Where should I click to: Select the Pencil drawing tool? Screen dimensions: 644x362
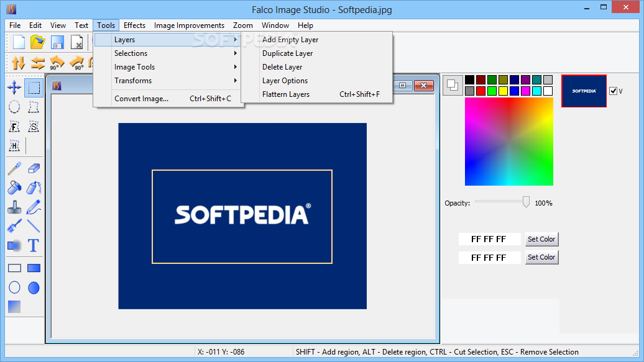pyautogui.click(x=34, y=207)
